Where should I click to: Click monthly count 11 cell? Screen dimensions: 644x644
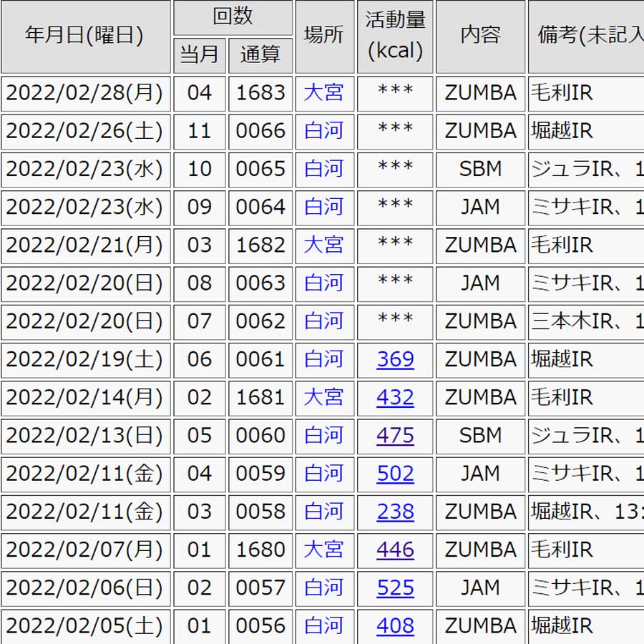click(200, 132)
